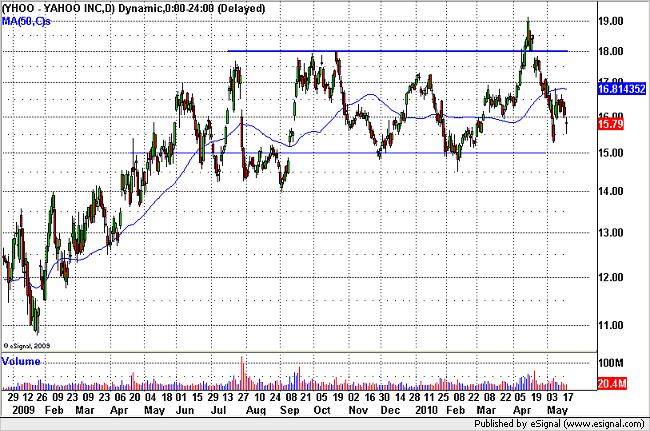Click the 19.00 price axis label
The image size is (650, 431).
click(611, 21)
